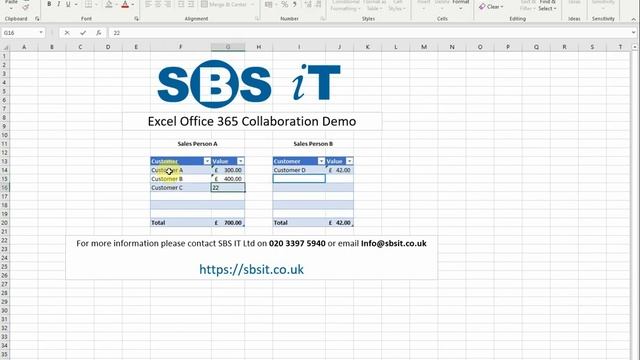Toggle Bold formatting in the Font group

click(x=49, y=4)
